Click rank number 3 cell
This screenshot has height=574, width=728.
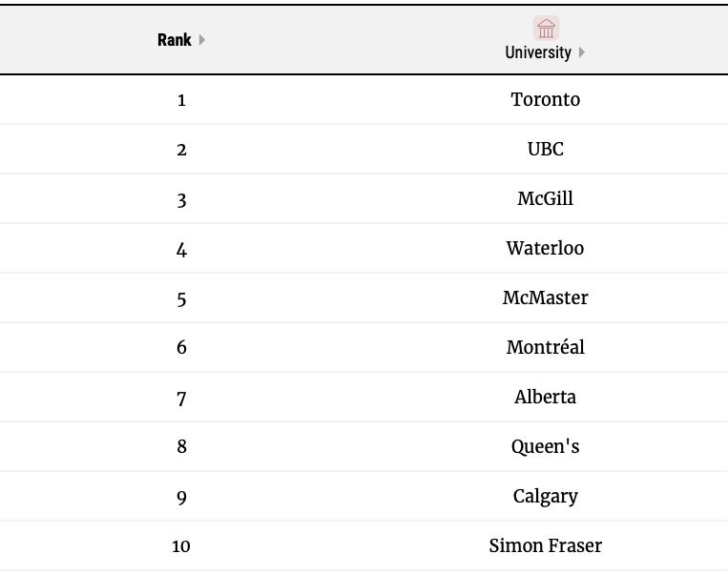point(181,198)
